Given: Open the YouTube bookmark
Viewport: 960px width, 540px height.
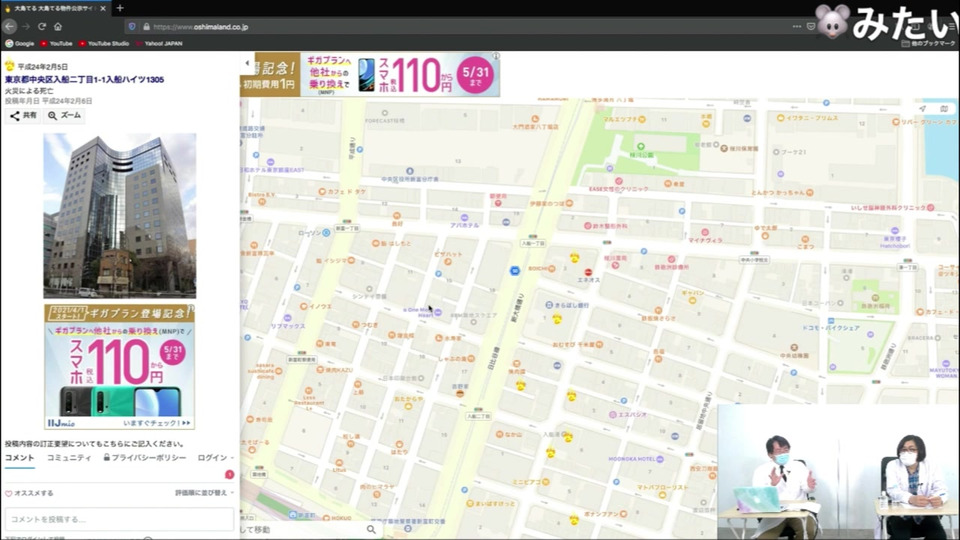Looking at the screenshot, I should 56,43.
